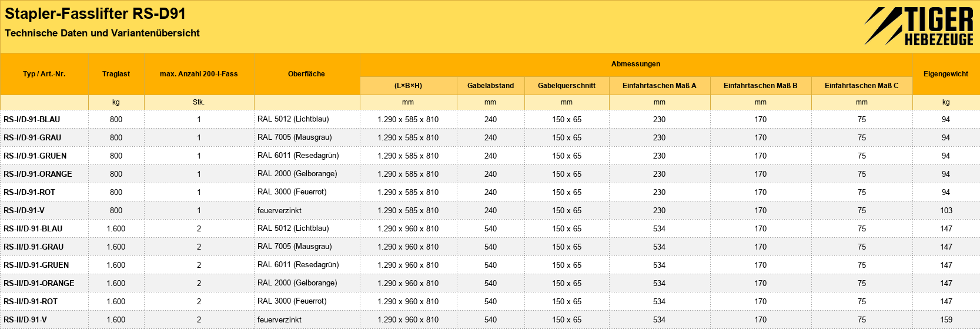Click the Gabelabstand column header
980x333 pixels.
pyautogui.click(x=490, y=86)
